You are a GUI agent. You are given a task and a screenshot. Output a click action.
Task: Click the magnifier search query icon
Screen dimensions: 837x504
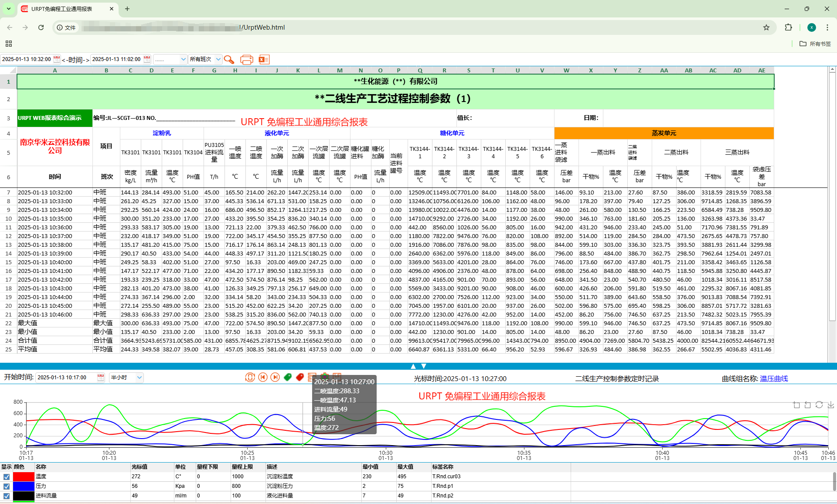tap(229, 59)
